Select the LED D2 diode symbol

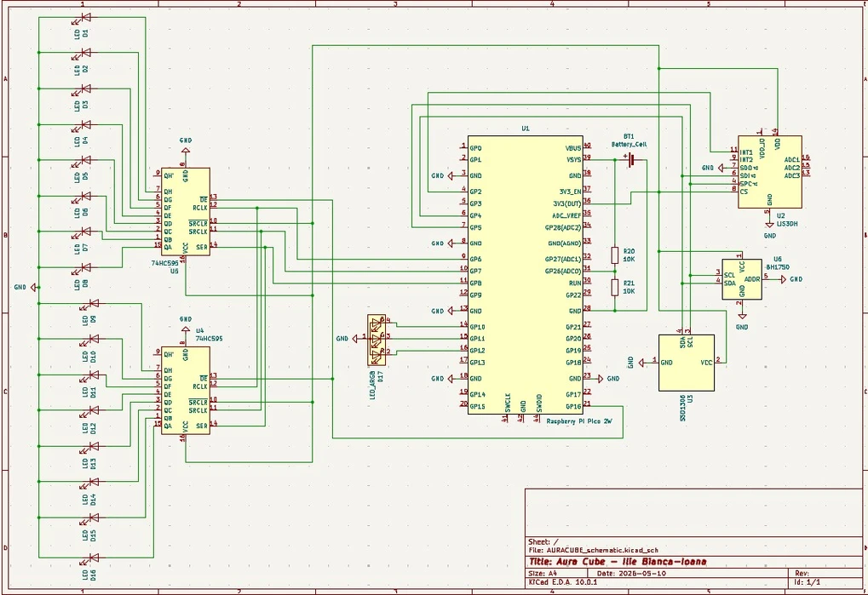tap(86, 53)
